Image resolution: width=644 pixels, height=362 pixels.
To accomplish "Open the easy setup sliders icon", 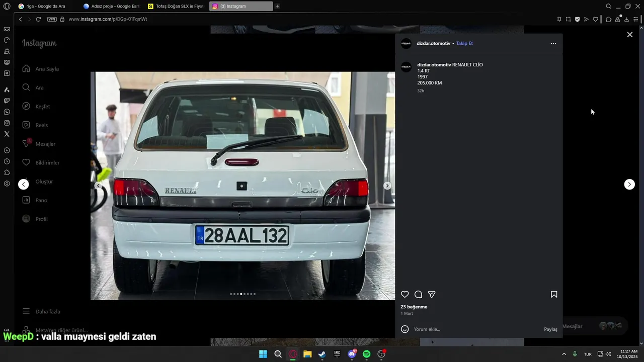I will [636, 19].
